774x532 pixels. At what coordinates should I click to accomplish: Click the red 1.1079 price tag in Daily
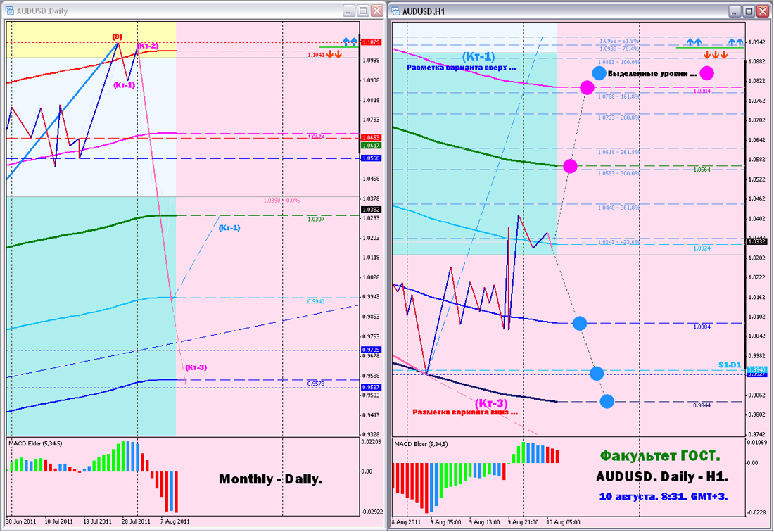click(x=371, y=42)
